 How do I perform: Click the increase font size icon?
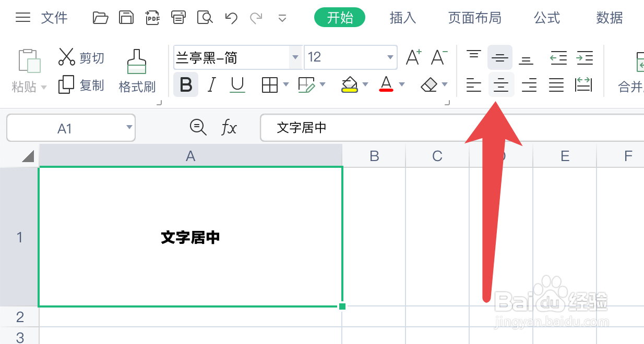pos(413,57)
